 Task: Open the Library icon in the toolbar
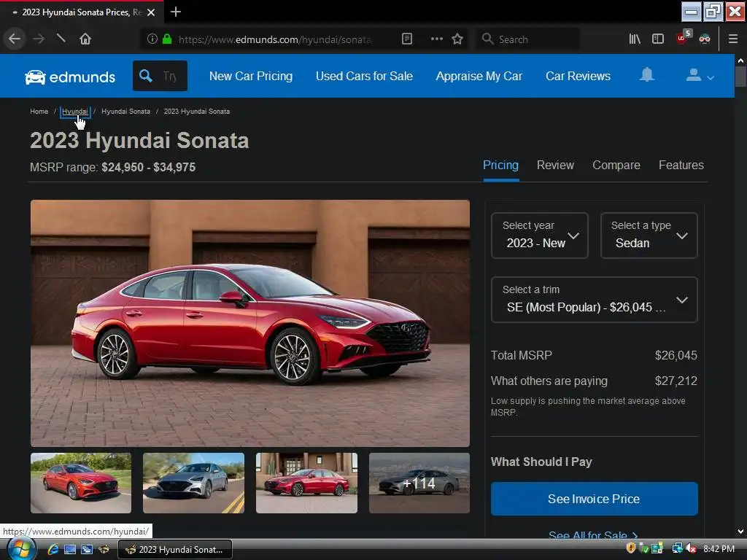[635, 39]
